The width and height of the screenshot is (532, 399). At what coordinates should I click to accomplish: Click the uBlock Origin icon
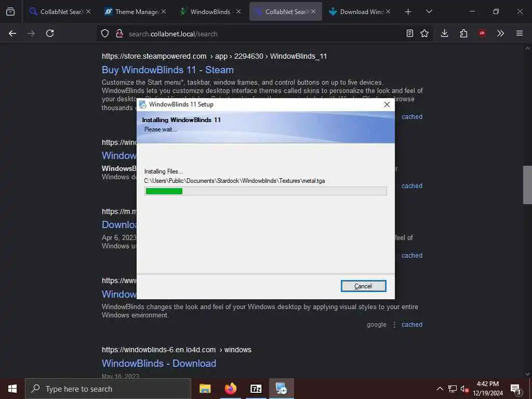click(482, 33)
